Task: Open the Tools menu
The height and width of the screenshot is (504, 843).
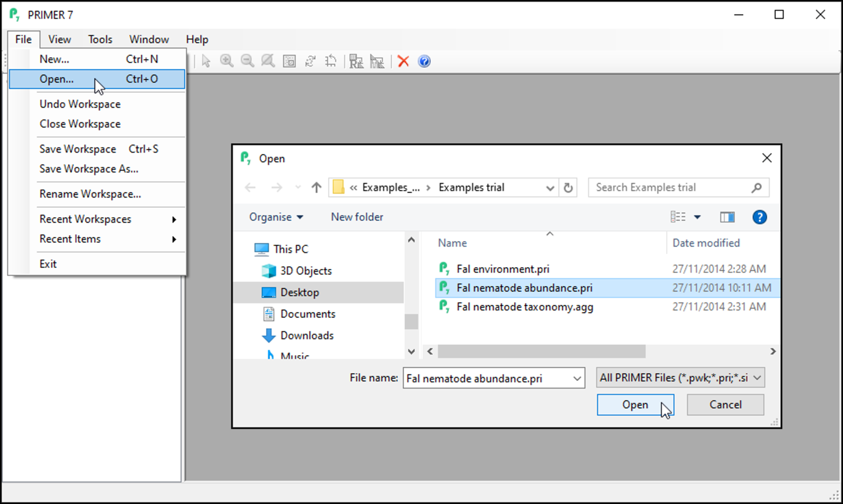Action: tap(100, 39)
